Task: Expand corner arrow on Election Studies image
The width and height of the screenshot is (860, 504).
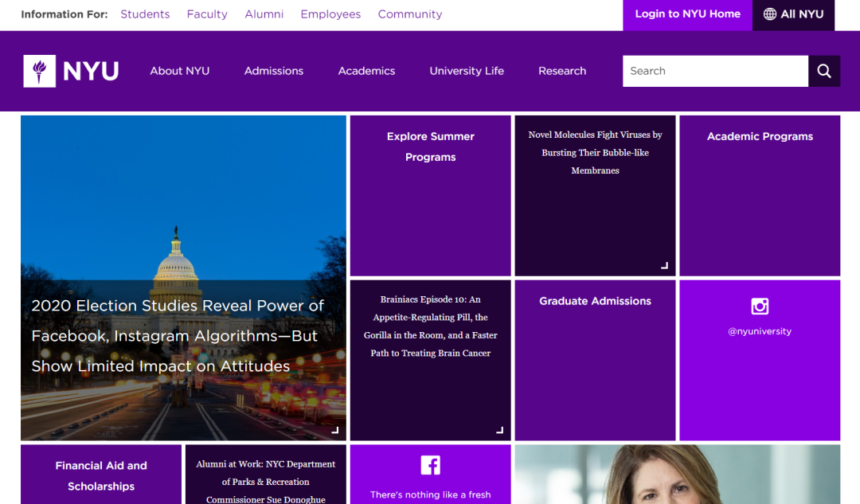Action: pyautogui.click(x=335, y=430)
